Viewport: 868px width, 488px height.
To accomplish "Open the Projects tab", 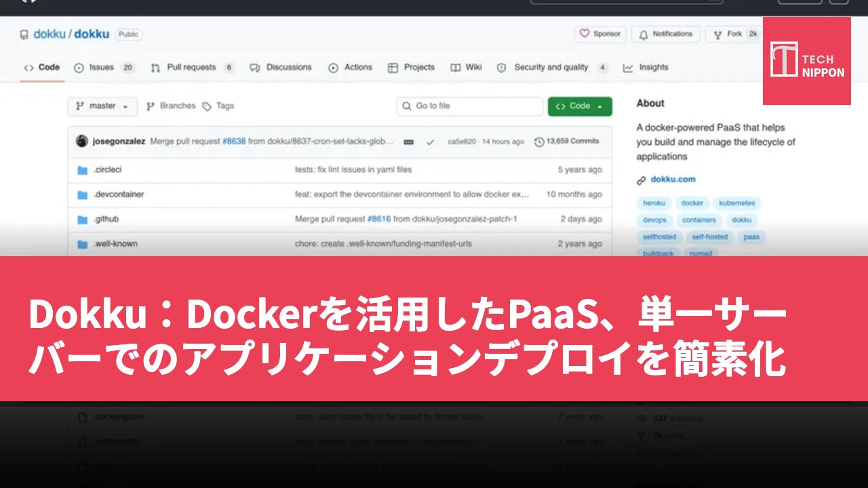I will 412,68.
